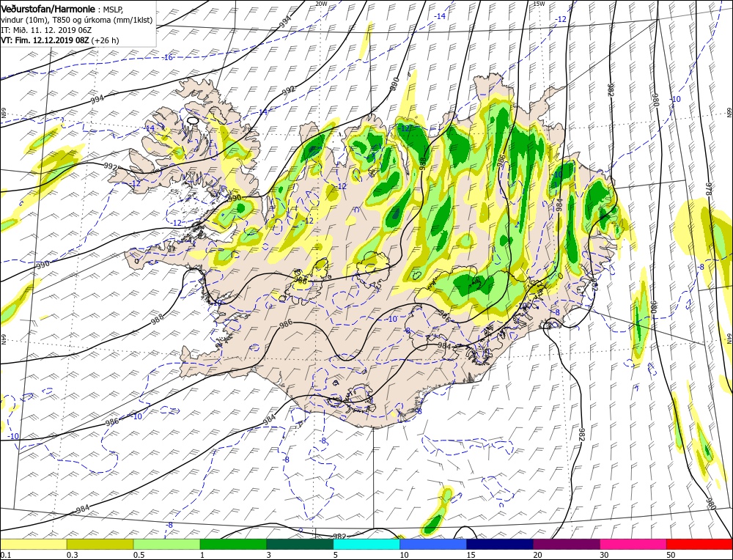Pick the cyan 5 mm legend swatch

click(x=366, y=544)
